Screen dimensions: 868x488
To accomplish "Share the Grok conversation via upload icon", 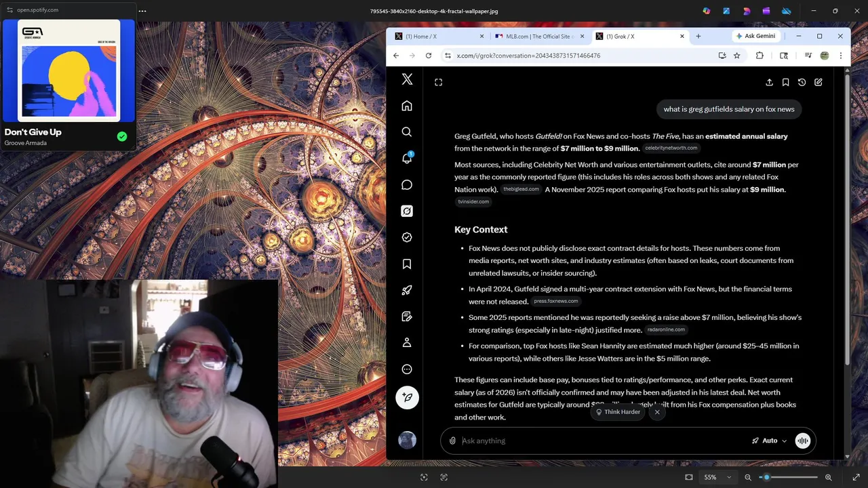I will (x=769, y=82).
